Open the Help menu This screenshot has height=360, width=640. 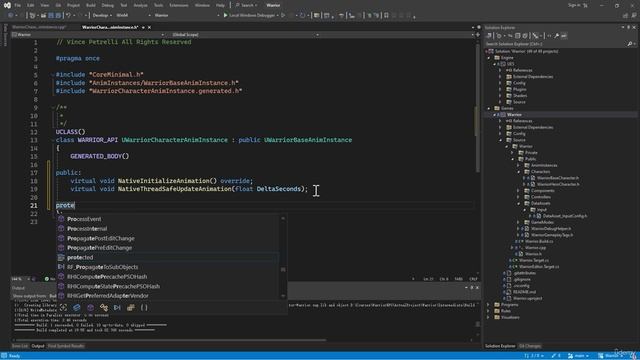click(x=220, y=5)
